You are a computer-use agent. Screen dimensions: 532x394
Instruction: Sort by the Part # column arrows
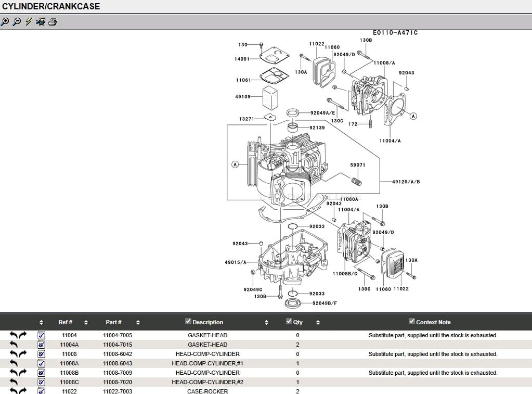point(138,323)
